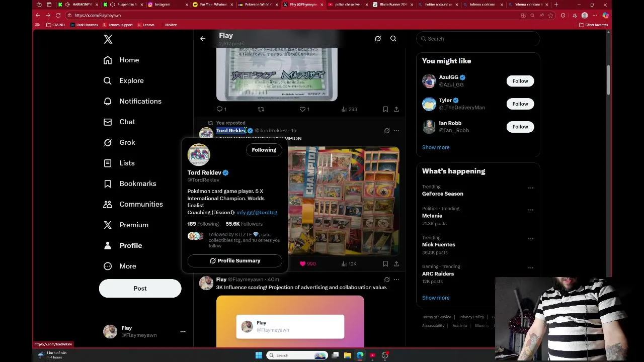The width and height of the screenshot is (644, 362).
Task: Open Tord Reklev avatar in hover card
Action: tap(199, 154)
